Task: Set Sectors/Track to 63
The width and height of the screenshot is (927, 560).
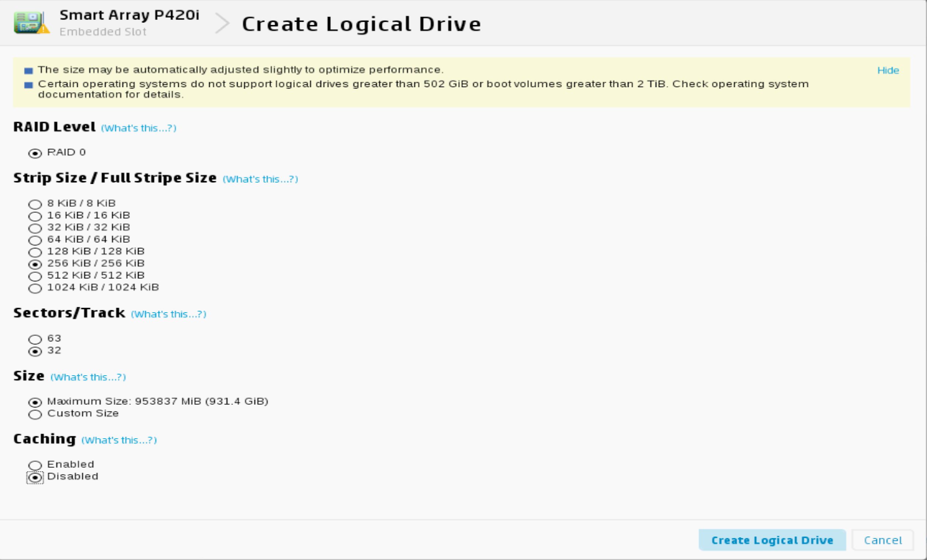Action: pyautogui.click(x=35, y=339)
